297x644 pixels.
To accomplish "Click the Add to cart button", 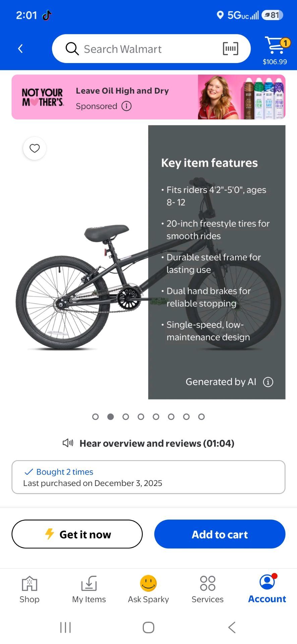I will pos(220,534).
